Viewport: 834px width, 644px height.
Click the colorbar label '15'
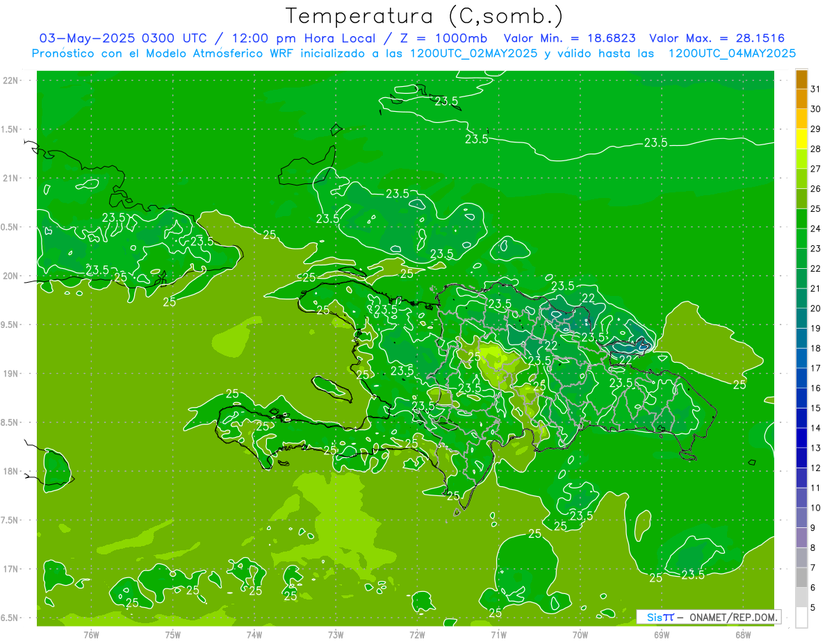(816, 408)
